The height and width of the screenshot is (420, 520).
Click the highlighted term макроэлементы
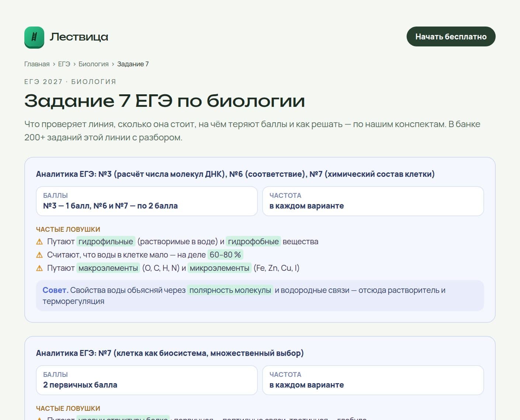point(108,268)
